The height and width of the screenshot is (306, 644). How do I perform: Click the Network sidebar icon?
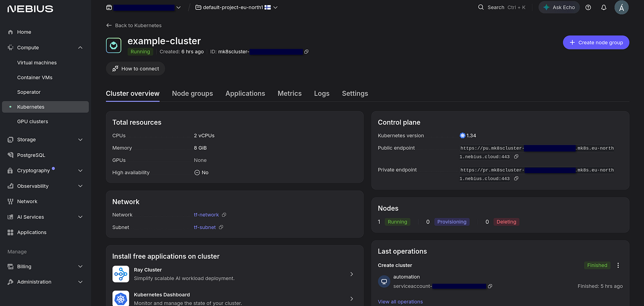point(11,202)
